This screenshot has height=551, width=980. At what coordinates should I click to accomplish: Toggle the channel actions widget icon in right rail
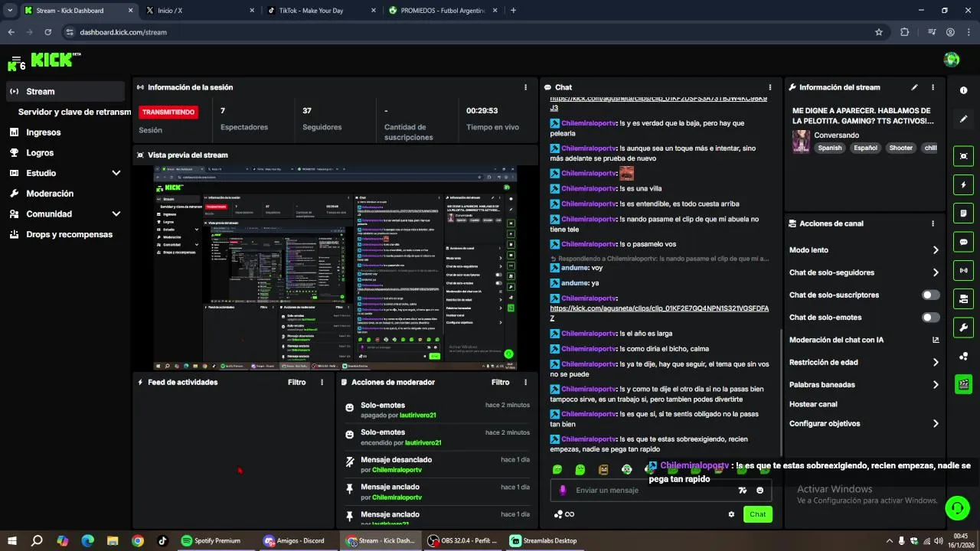963,298
